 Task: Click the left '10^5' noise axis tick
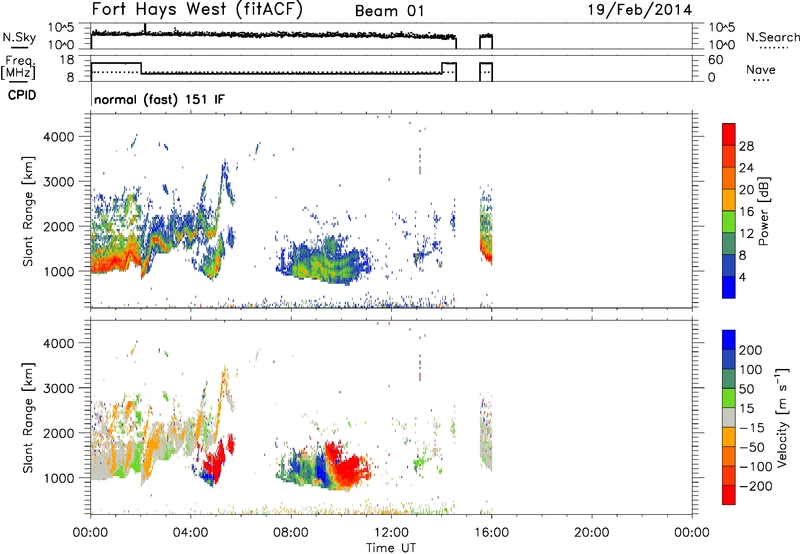coord(61,27)
